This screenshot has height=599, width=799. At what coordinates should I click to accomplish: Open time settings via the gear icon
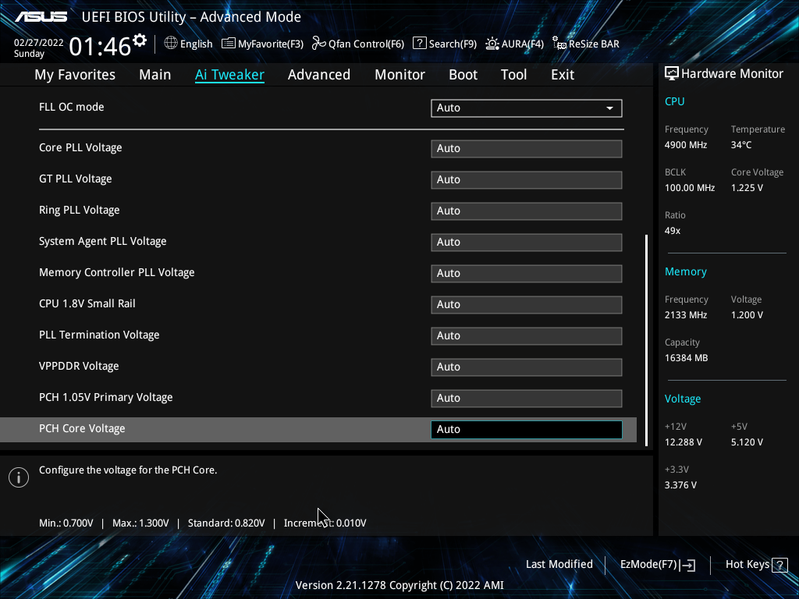click(139, 40)
